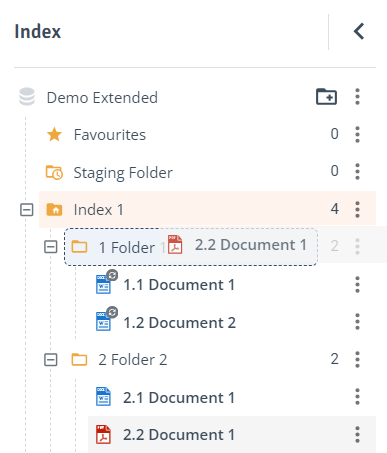
Task: Click the Staging Folder clock icon
Action: (54, 172)
